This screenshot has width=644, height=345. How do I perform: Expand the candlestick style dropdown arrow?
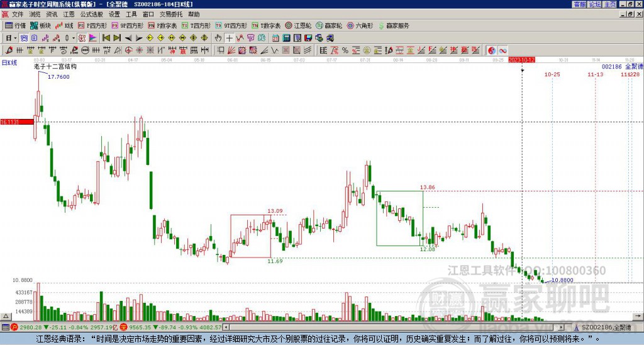[x=74, y=38]
